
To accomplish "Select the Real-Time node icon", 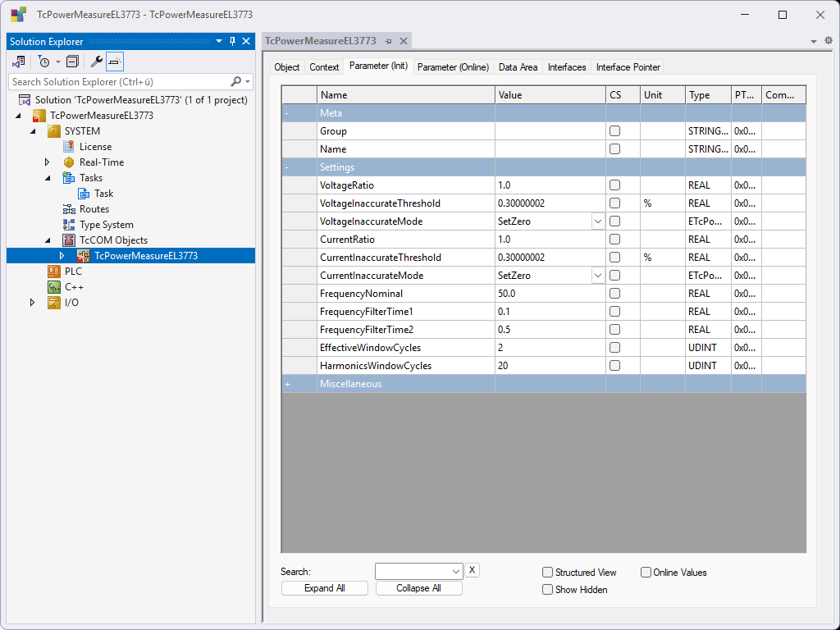I will [69, 162].
